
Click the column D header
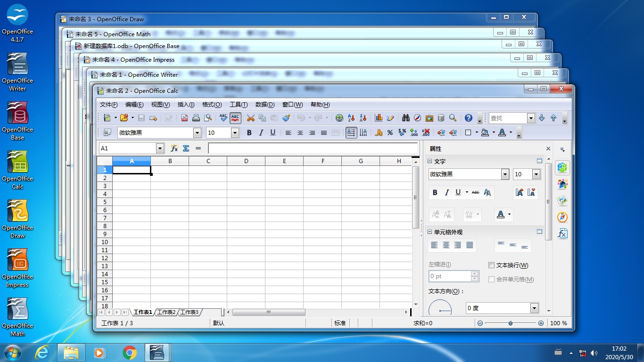click(x=246, y=161)
